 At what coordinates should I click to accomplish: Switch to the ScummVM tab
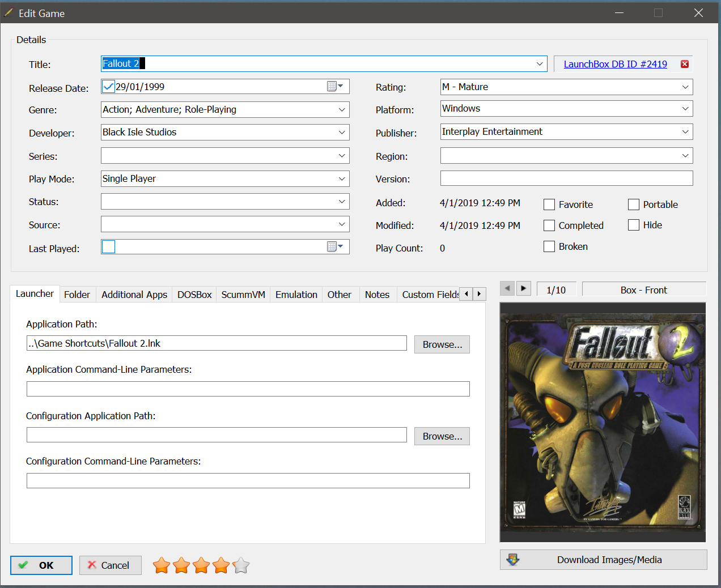tap(243, 295)
